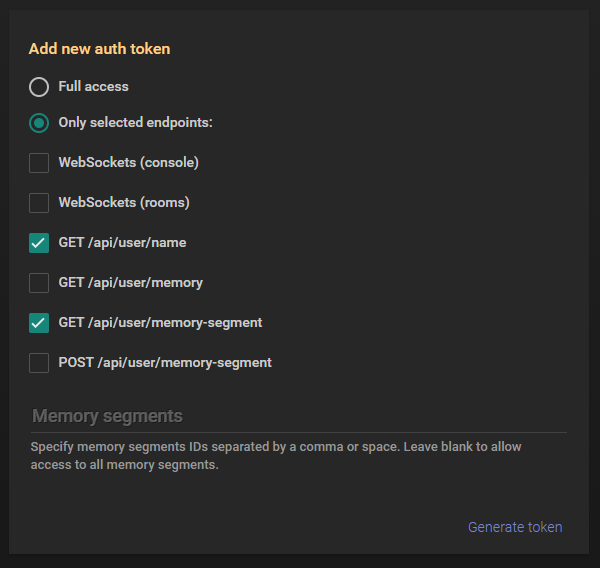Image resolution: width=600 pixels, height=568 pixels.
Task: Focus the Memory segments input field
Action: point(298,416)
